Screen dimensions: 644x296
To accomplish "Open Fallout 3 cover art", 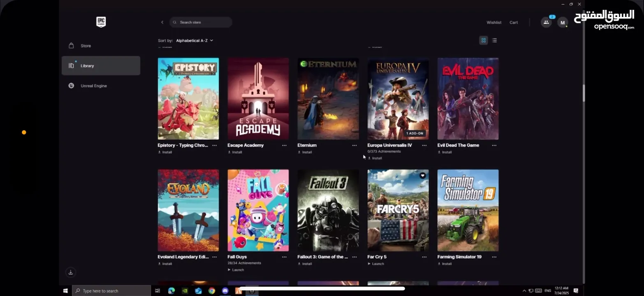I will tap(328, 210).
